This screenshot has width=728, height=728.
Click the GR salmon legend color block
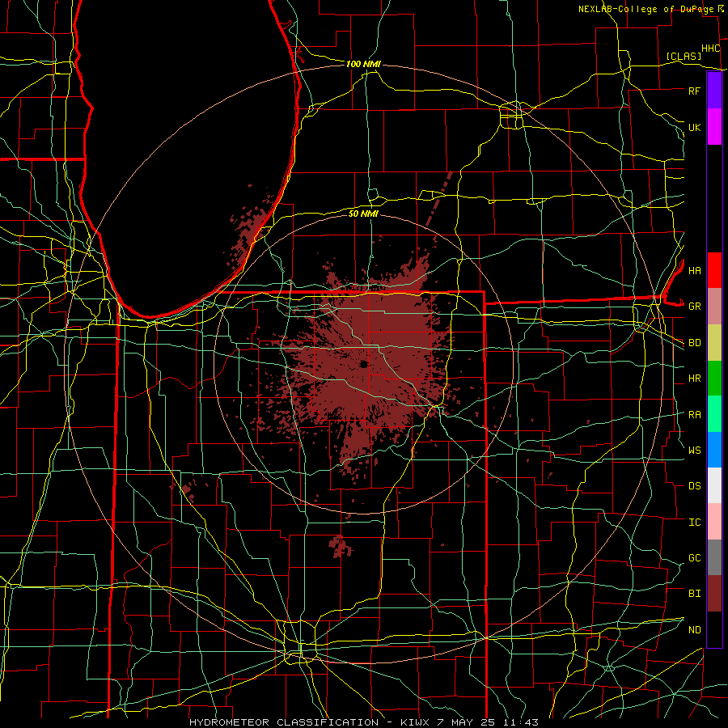coord(714,306)
